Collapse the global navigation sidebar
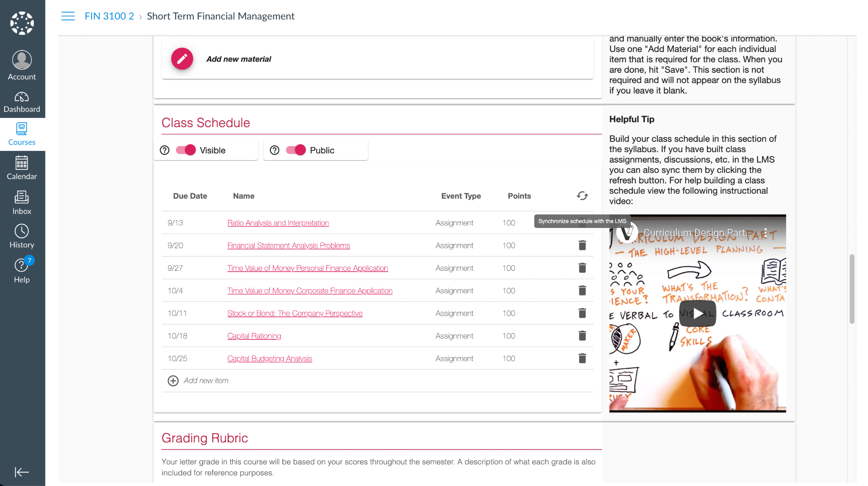This screenshot has width=868, height=486. point(22,472)
